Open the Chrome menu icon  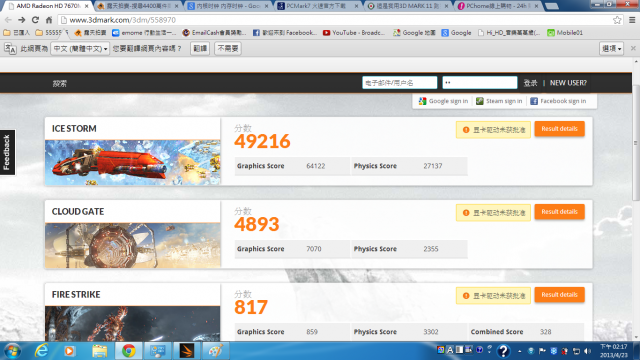(x=632, y=20)
